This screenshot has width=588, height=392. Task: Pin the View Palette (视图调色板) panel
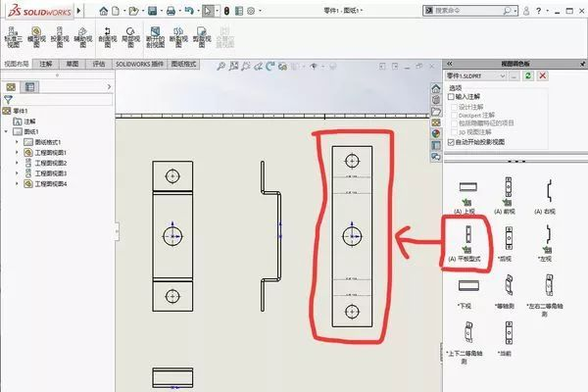[x=582, y=64]
